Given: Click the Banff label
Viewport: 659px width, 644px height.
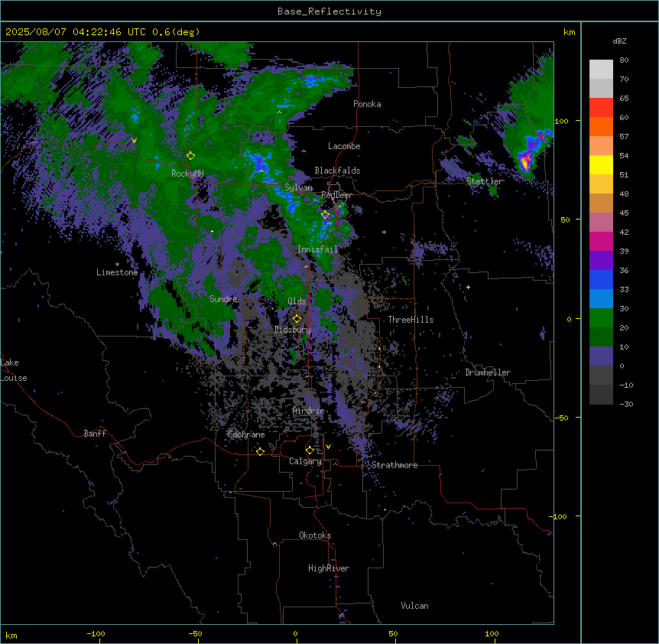Looking at the screenshot, I should pos(95,434).
